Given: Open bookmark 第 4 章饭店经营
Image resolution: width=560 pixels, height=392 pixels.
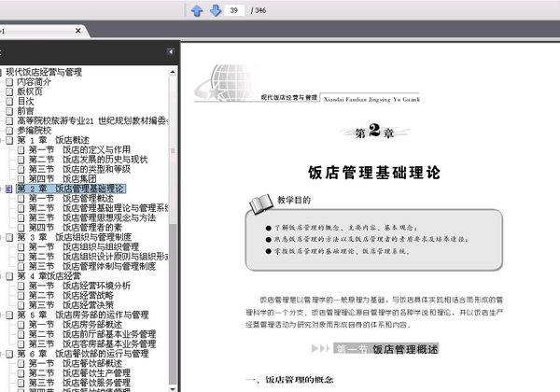Looking at the screenshot, I should click(49, 276).
